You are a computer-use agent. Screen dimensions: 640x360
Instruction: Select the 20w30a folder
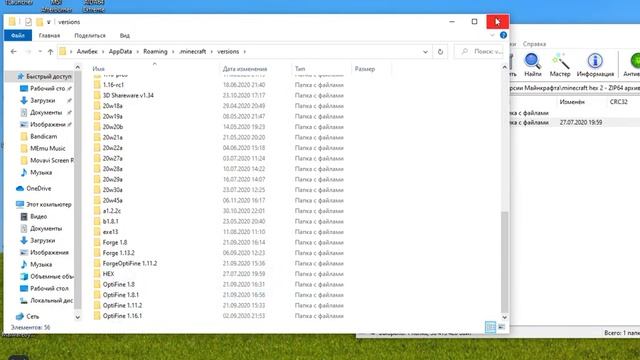[112, 190]
